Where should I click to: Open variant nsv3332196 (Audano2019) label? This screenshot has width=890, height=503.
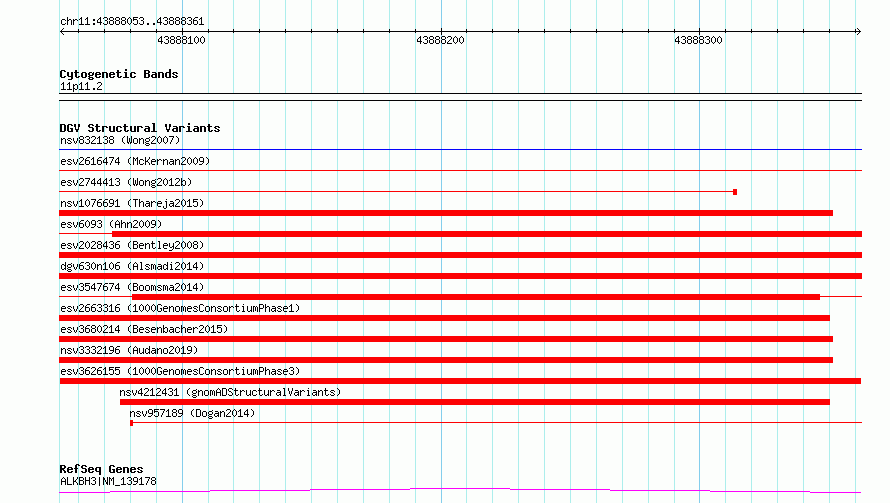[129, 350]
